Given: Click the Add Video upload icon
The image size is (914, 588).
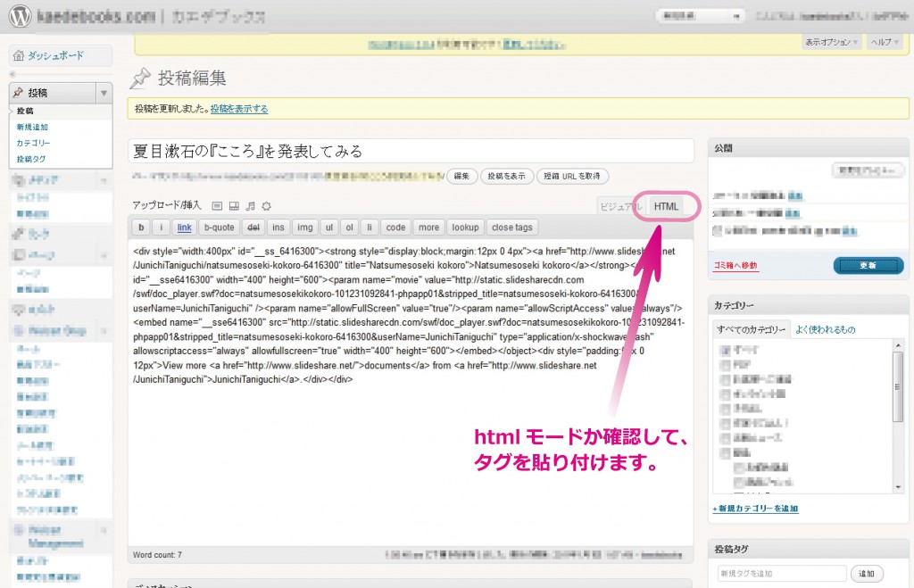Looking at the screenshot, I should 234,206.
